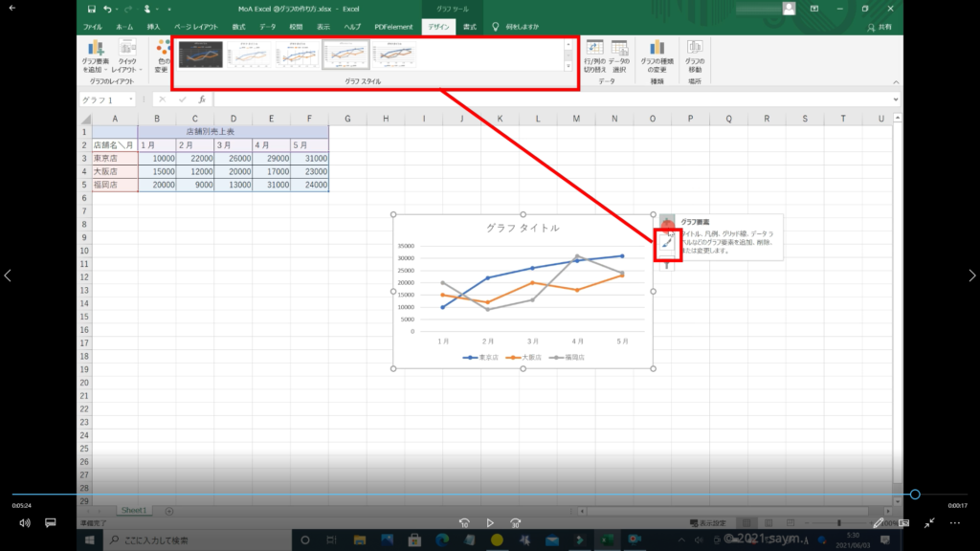Mute the video volume speaker icon
This screenshot has width=980, height=551.
point(25,523)
